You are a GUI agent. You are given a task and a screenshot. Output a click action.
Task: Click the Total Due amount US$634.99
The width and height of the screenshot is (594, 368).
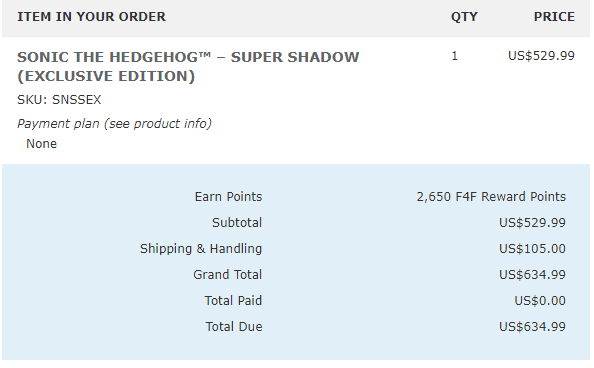[x=532, y=327]
